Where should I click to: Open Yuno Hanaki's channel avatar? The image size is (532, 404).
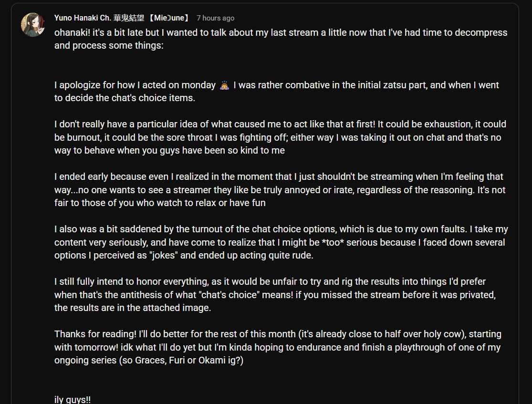(32, 25)
